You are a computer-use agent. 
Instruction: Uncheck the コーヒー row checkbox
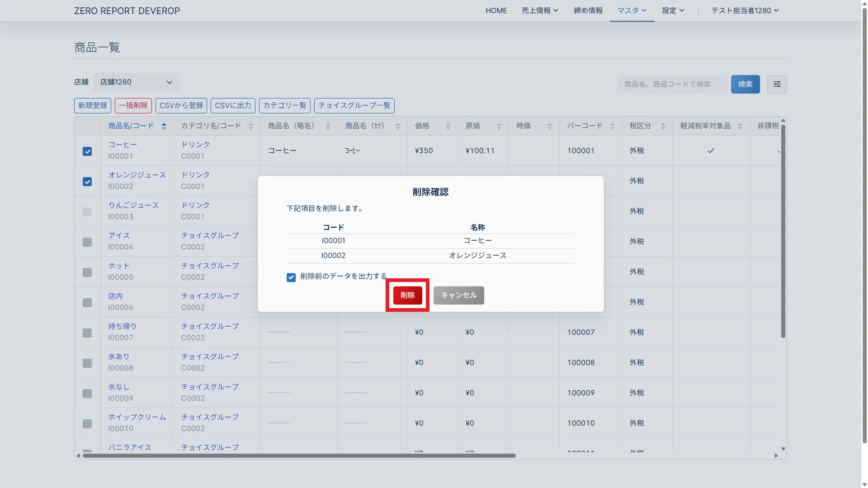(x=87, y=151)
